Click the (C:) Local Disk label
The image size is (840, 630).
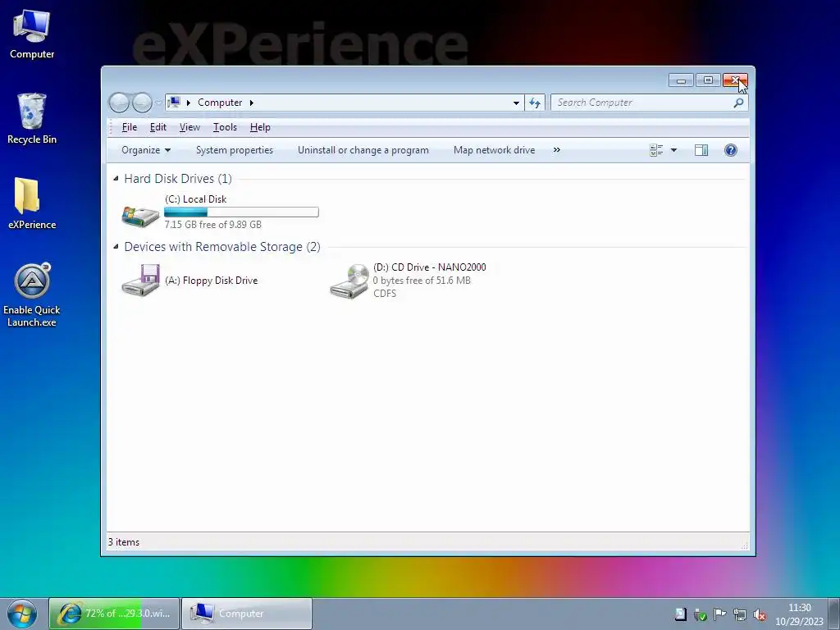point(195,199)
